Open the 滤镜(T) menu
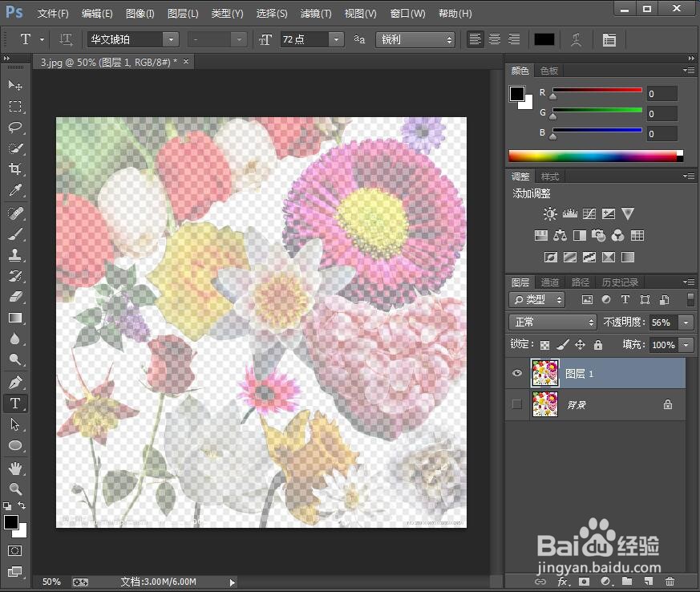The image size is (700, 592). pyautogui.click(x=316, y=14)
